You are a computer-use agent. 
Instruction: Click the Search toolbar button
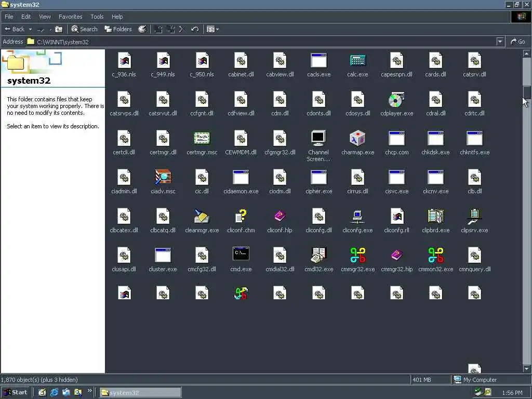[x=85, y=29]
